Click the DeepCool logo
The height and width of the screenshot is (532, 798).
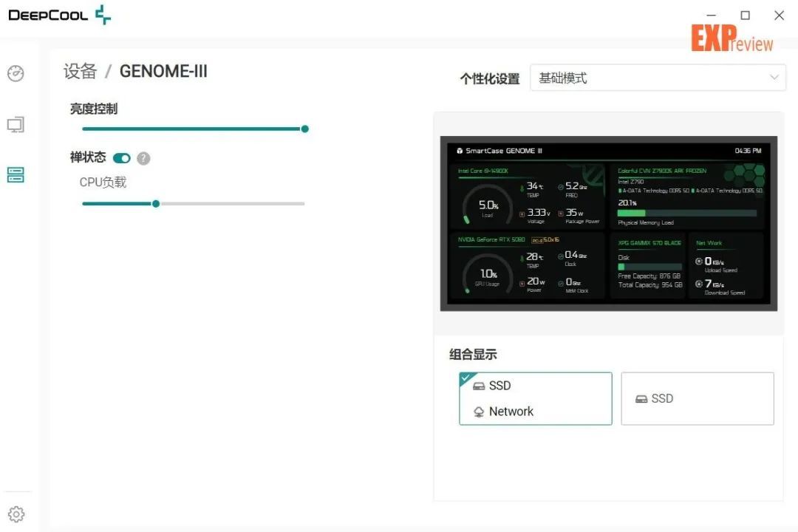tap(60, 15)
